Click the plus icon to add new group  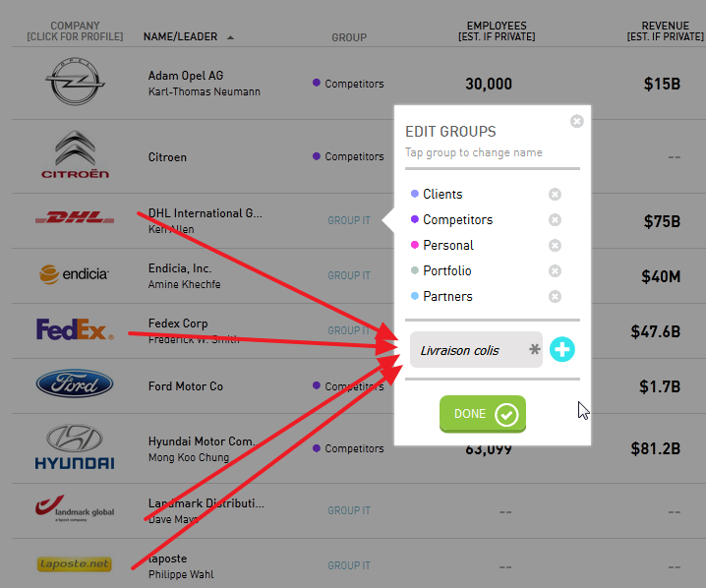(x=561, y=349)
